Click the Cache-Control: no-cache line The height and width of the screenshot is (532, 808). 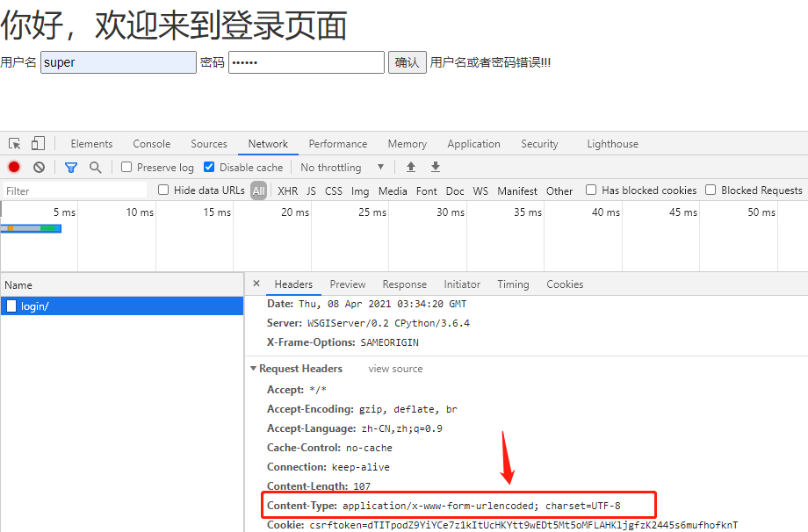[x=330, y=448]
